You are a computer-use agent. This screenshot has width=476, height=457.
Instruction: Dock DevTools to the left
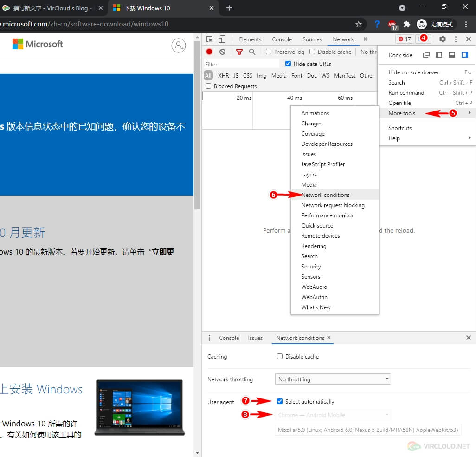pos(439,55)
